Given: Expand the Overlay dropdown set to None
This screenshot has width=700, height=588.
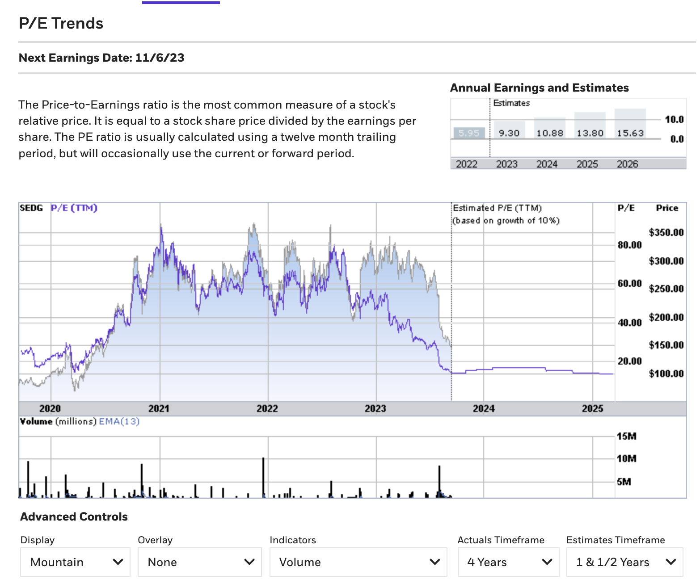Looking at the screenshot, I should pyautogui.click(x=199, y=562).
